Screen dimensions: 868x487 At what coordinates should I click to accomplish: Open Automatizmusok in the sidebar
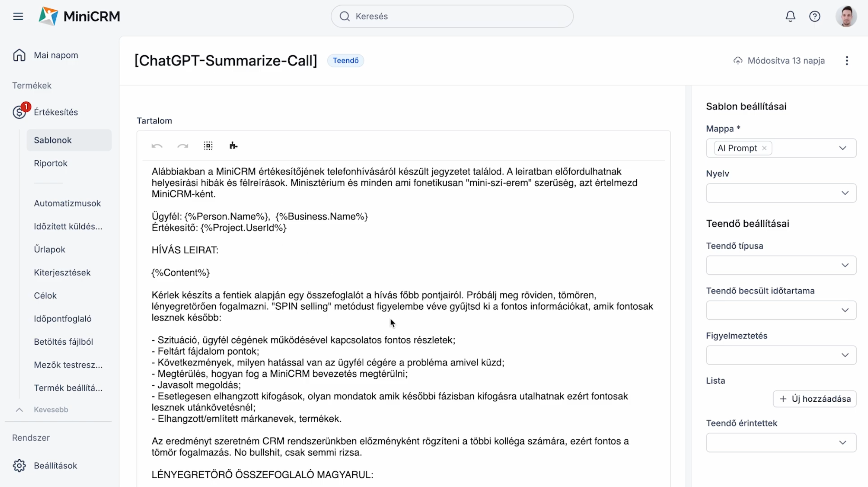[67, 203]
